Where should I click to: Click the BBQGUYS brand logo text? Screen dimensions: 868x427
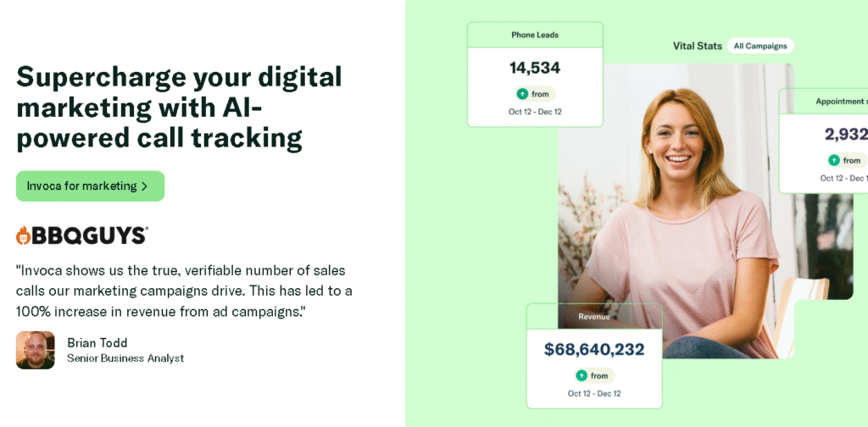[x=90, y=236]
